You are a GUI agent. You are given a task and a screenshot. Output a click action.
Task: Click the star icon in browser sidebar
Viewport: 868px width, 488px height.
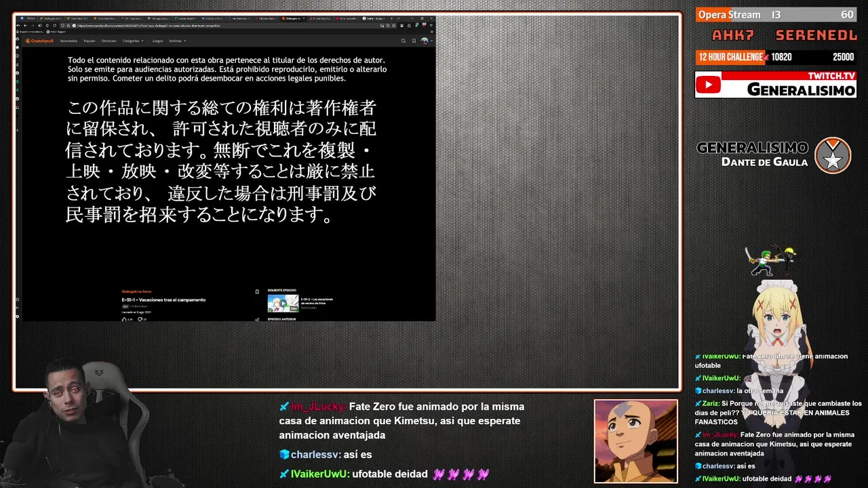[18, 47]
